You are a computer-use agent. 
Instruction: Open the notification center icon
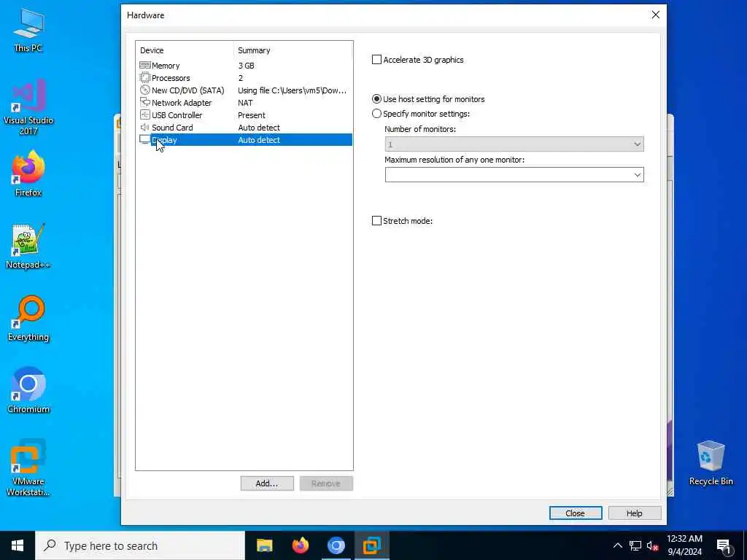(x=723, y=546)
